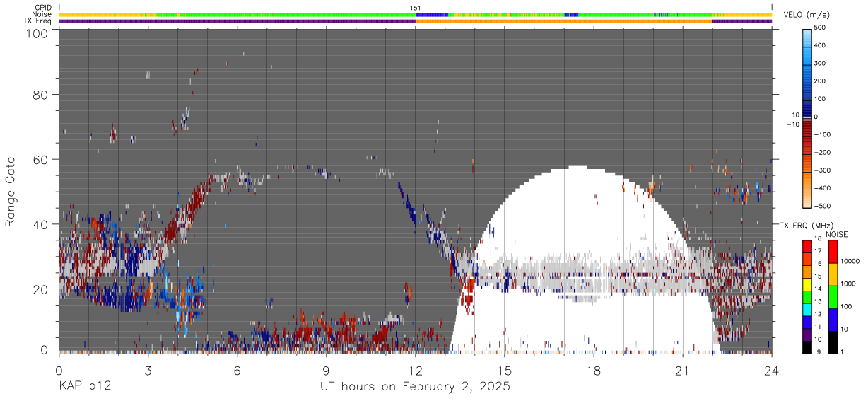868x401 pixels.
Task: Click the 'TX Freq' label at top left
Action: coord(37,21)
